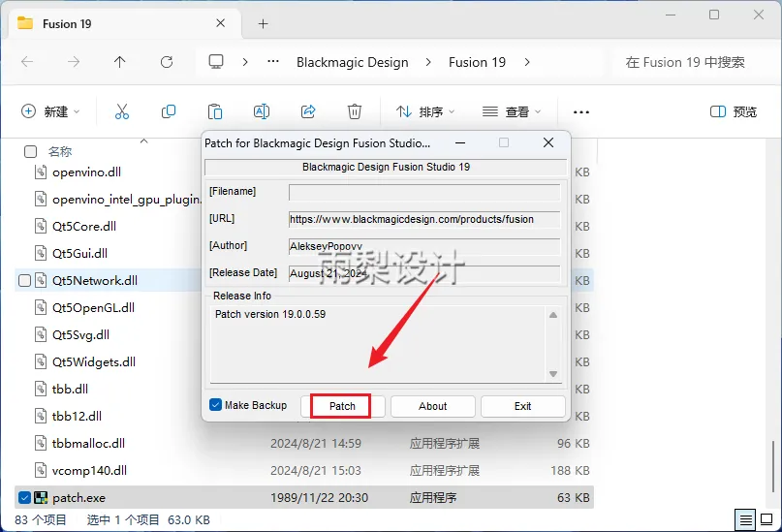Select the file tbb12.dll
Viewport: 782px width, 532px height.
[77, 417]
